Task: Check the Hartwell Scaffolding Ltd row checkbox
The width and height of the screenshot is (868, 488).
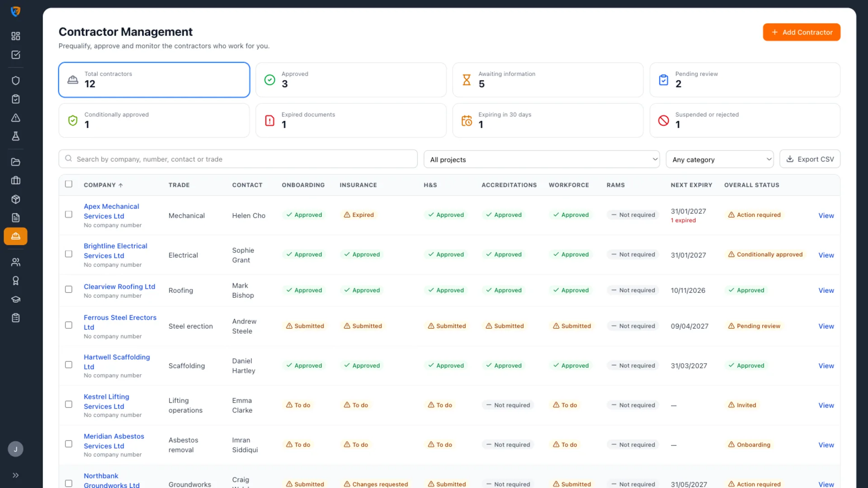Action: point(69,365)
